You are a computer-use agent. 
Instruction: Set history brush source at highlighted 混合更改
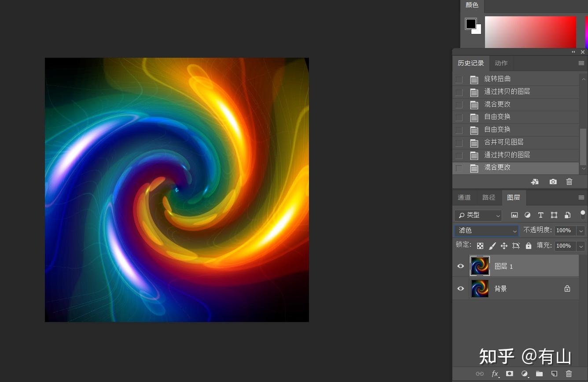point(459,168)
